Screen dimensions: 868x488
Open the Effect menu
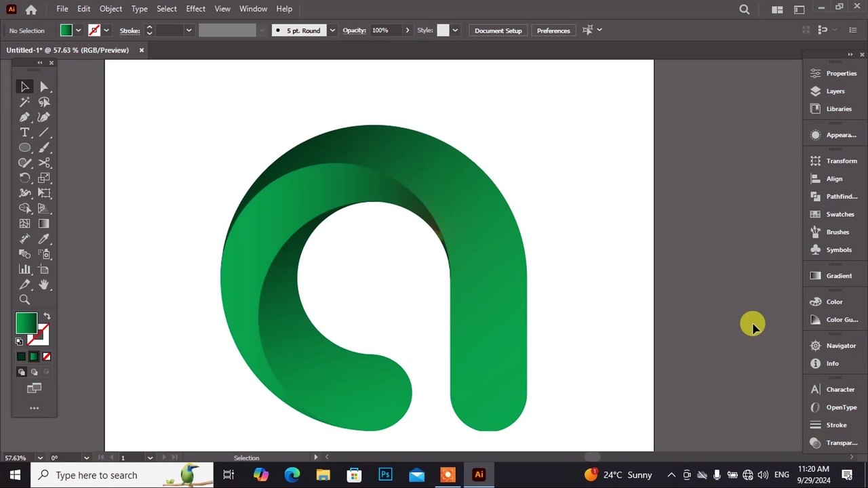195,9
